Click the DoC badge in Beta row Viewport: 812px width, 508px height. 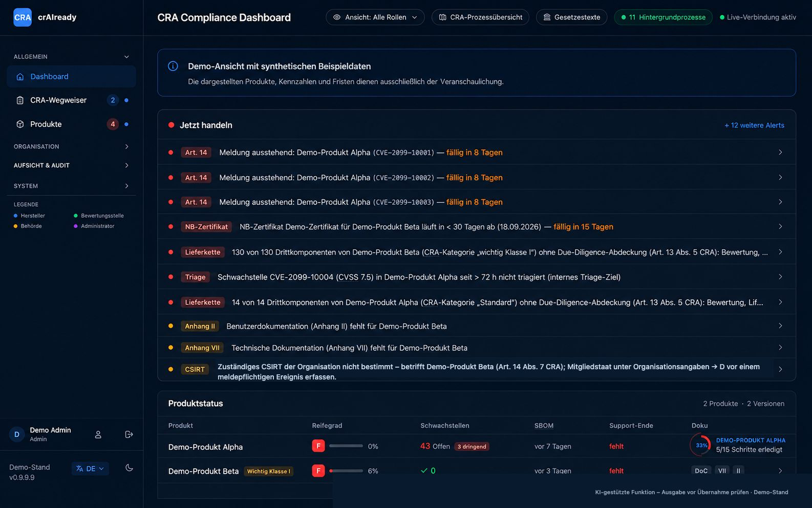701,471
